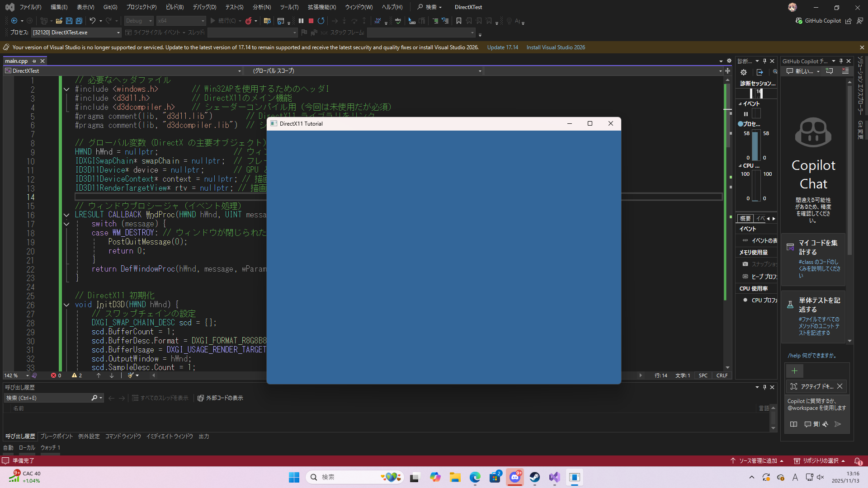Open the Debug (デバッグ) menu
Image resolution: width=868 pixels, height=488 pixels.
(x=204, y=7)
